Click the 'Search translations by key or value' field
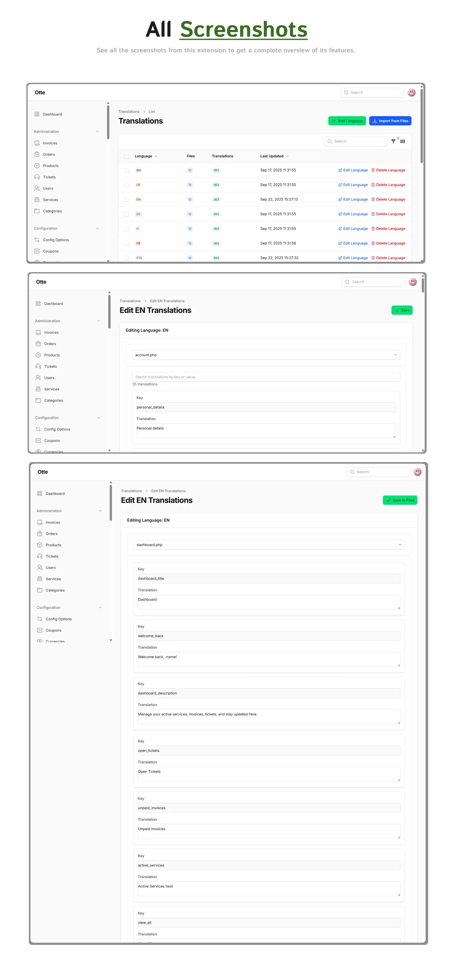Viewport: 452px width, 980px height. coord(266,377)
